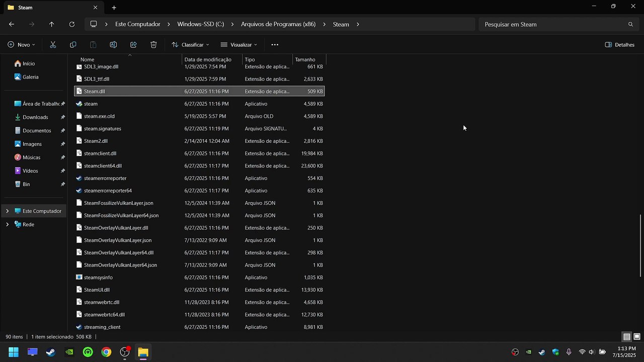644x362 pixels.
Task: Open a new tab in Explorer
Action: click(x=114, y=8)
